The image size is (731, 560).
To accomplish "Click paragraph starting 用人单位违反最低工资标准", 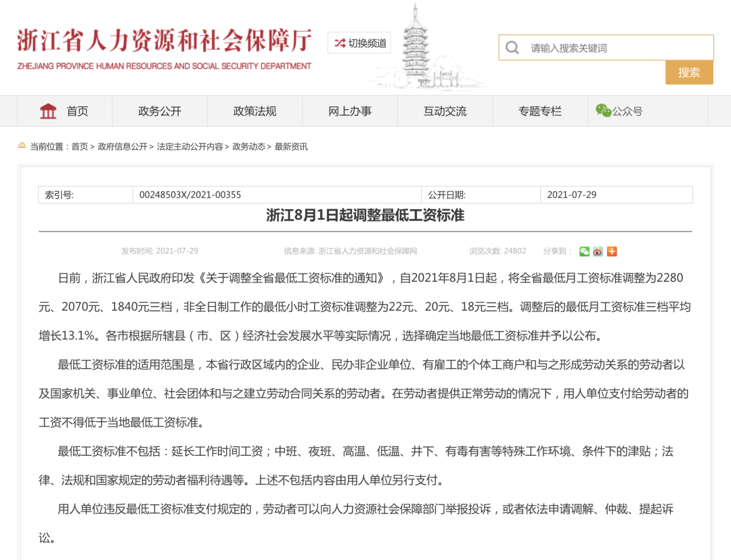I will coord(365,509).
